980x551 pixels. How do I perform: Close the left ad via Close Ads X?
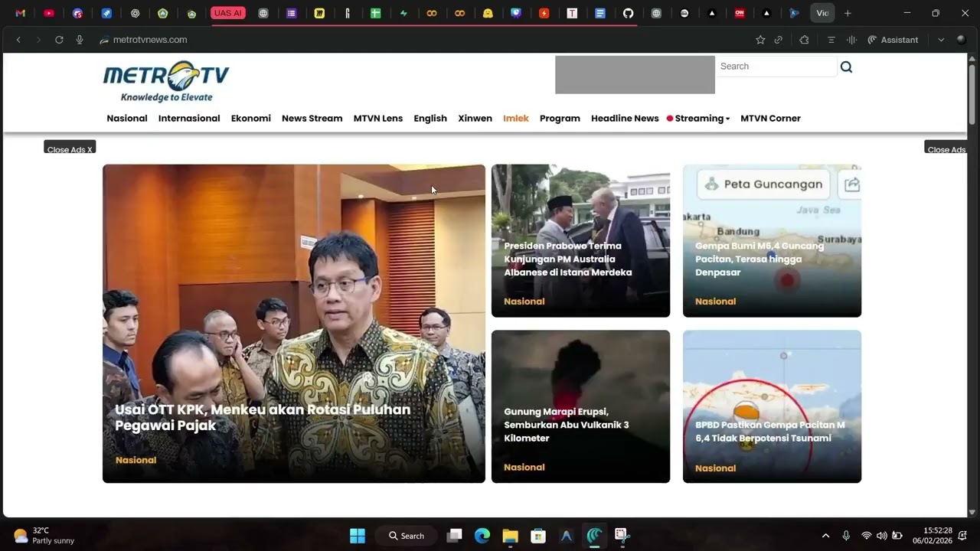coord(70,148)
